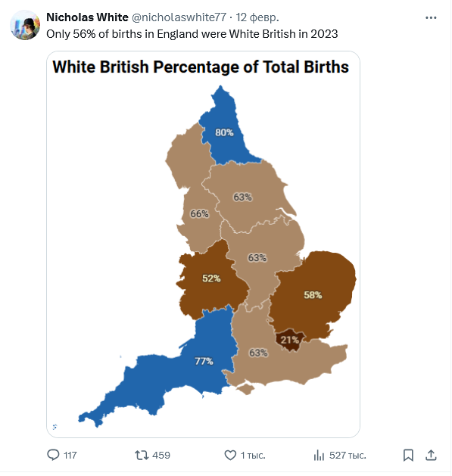Open the Nicholas White display name link

click(88, 17)
